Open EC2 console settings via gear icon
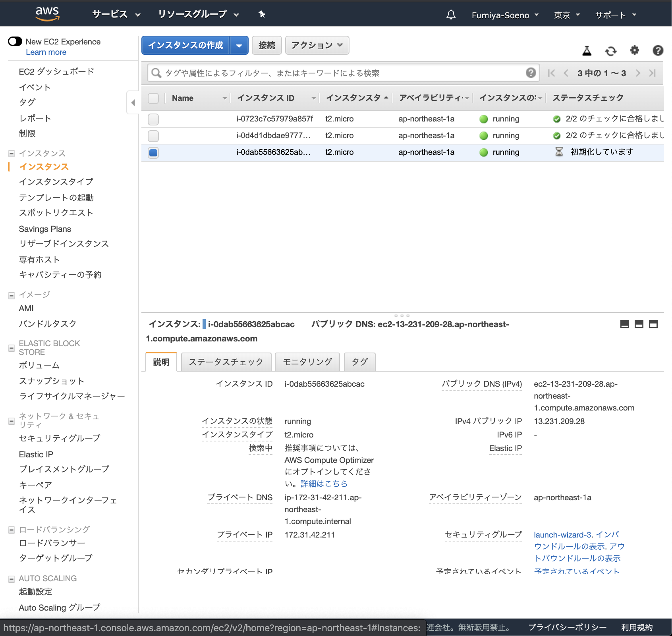 click(x=634, y=51)
